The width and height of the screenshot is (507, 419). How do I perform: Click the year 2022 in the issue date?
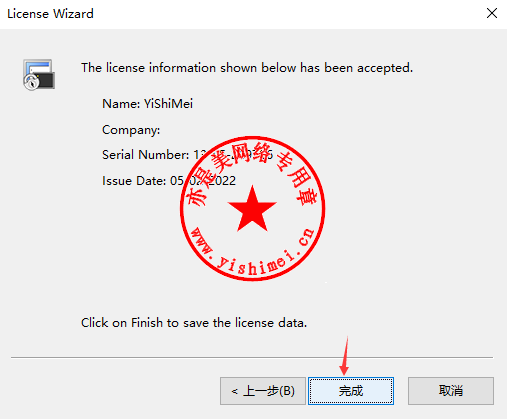(x=222, y=181)
